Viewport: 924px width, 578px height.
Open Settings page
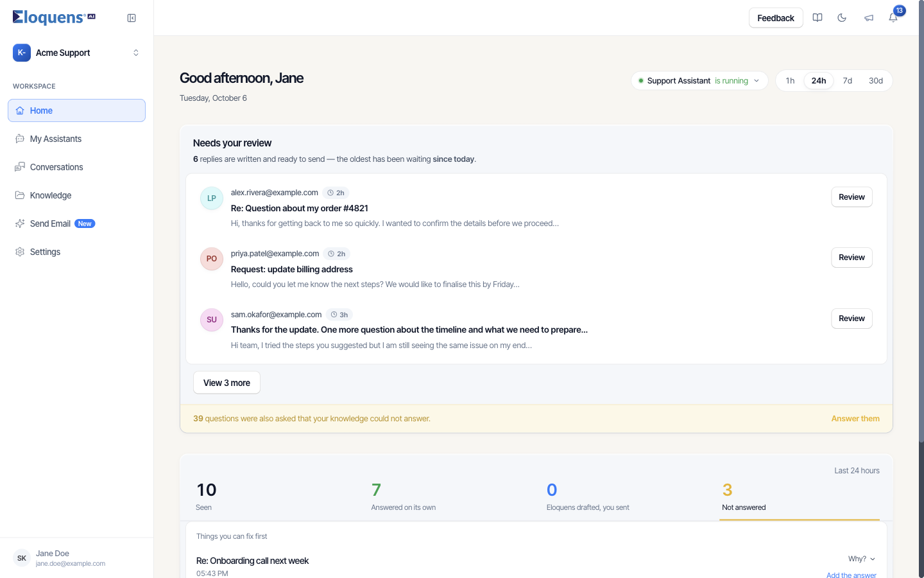pyautogui.click(x=77, y=252)
